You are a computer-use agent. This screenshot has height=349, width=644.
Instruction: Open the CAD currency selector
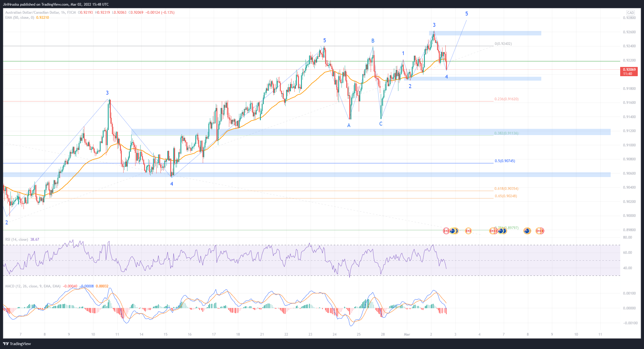pos(630,12)
